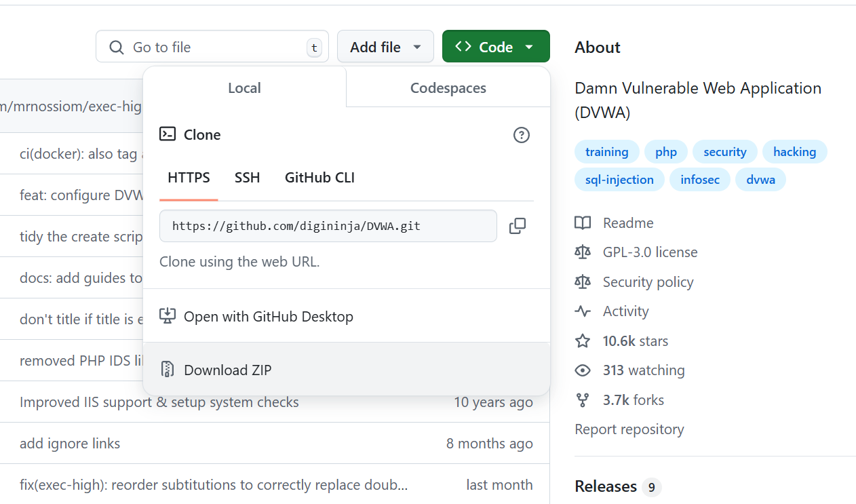This screenshot has width=856, height=504.
Task: Click 'Clone using the web URL.' text
Action: point(239,261)
